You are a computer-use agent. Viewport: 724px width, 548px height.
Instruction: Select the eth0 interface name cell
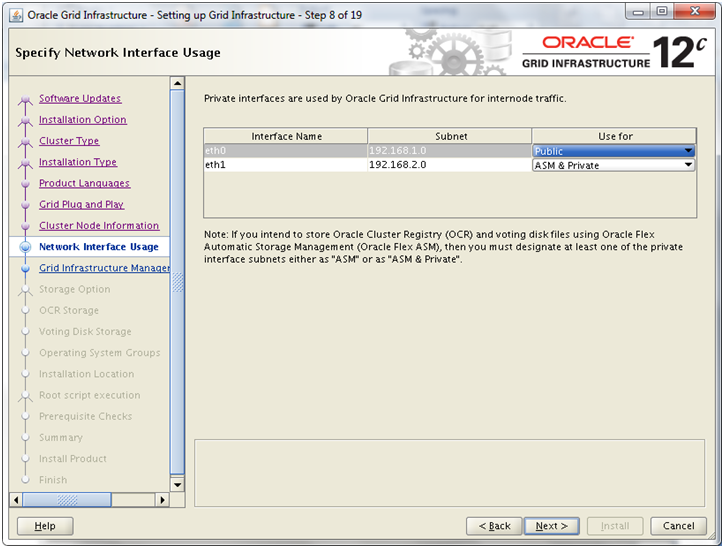pos(285,151)
